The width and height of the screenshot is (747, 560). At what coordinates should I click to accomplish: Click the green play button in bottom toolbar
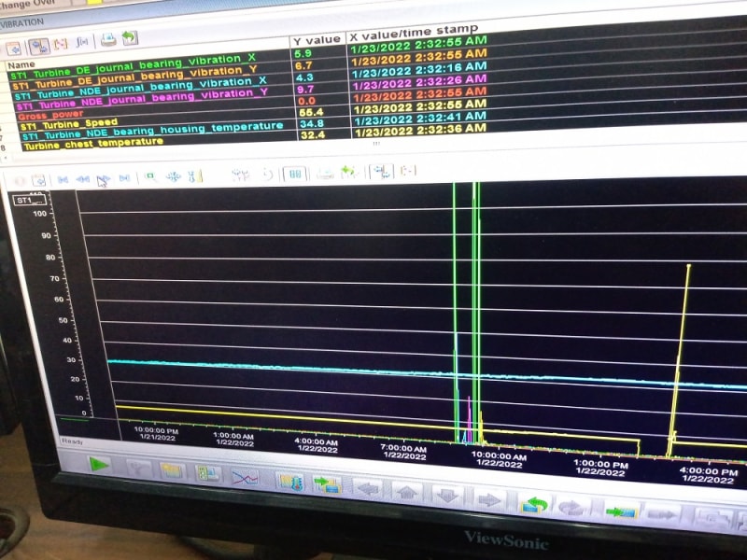coord(99,465)
